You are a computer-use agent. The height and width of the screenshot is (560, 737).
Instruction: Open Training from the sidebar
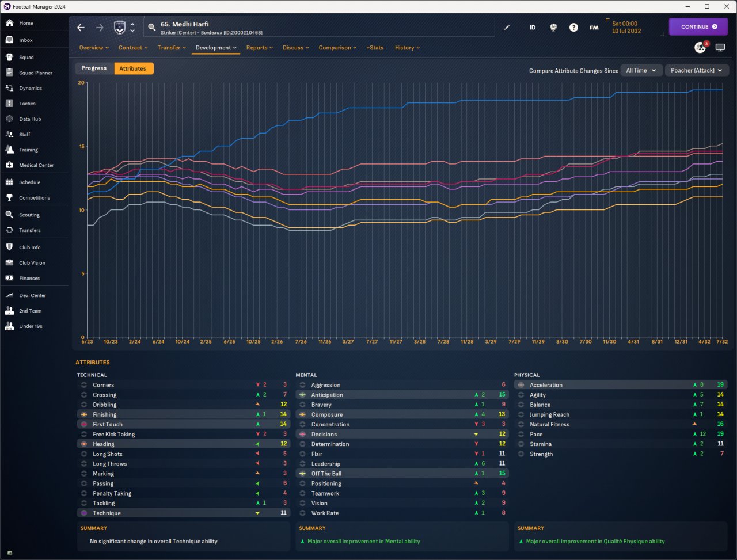[x=28, y=150]
